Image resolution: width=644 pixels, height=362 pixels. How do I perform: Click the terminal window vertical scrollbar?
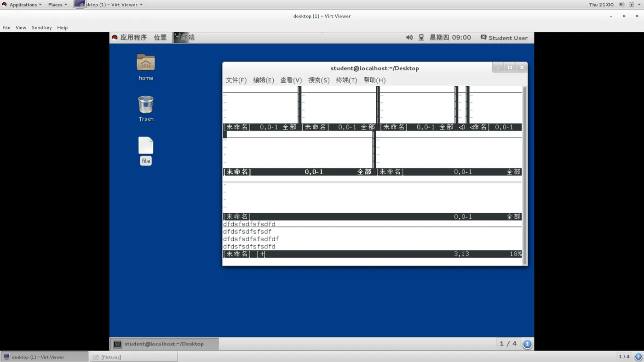524,175
